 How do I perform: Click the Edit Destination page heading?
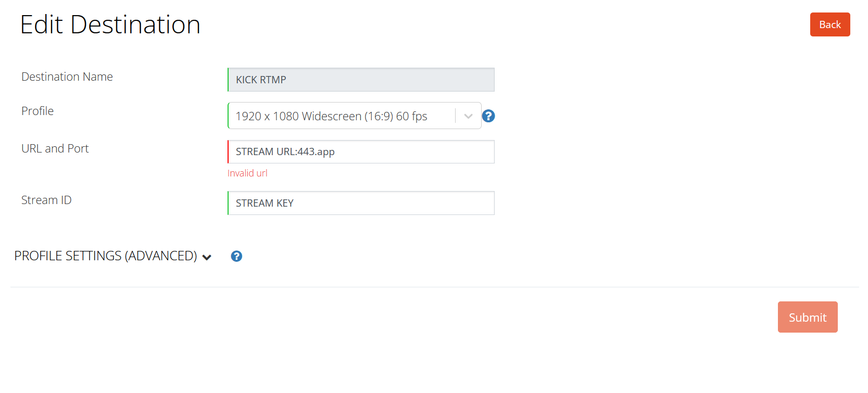(110, 24)
